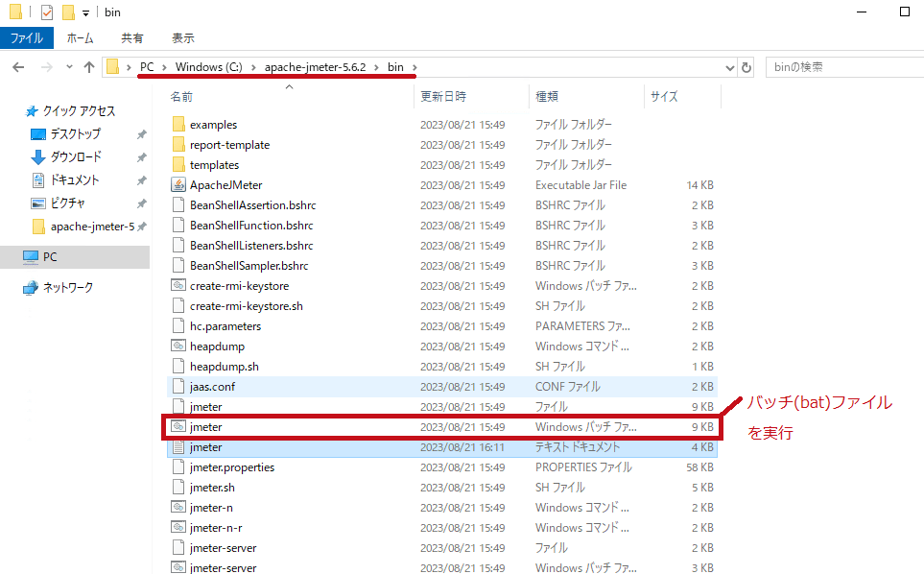Open the 表示 ribbon tab
This screenshot has width=924, height=574.
[x=182, y=38]
